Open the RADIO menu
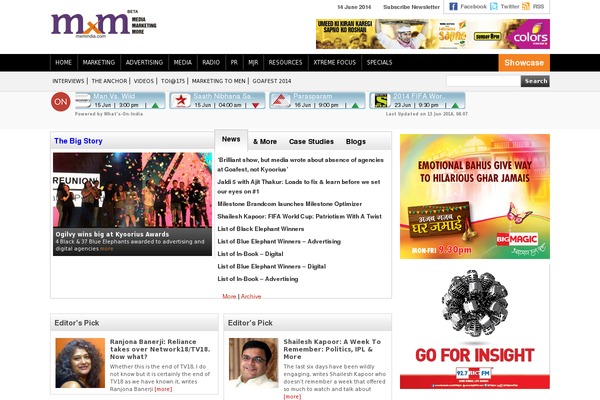The image size is (600, 400). [x=211, y=62]
